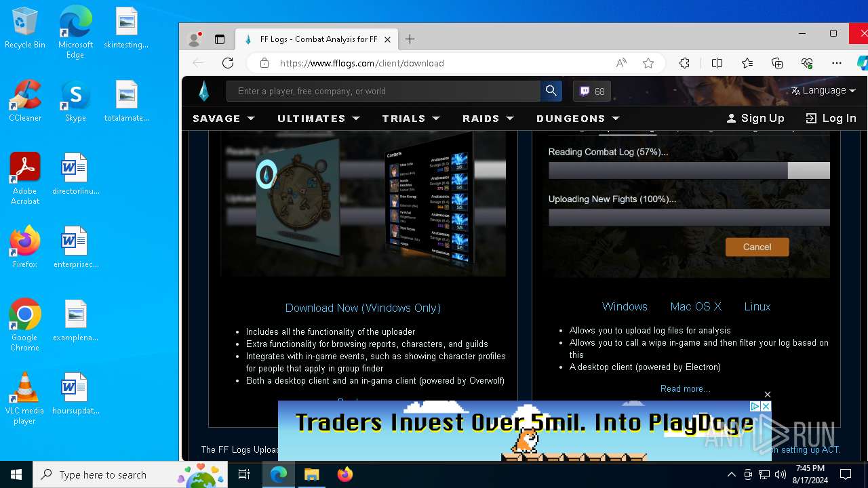Open VLC media player desktop shortcut
Screen dimensions: 868x488
click(25, 398)
